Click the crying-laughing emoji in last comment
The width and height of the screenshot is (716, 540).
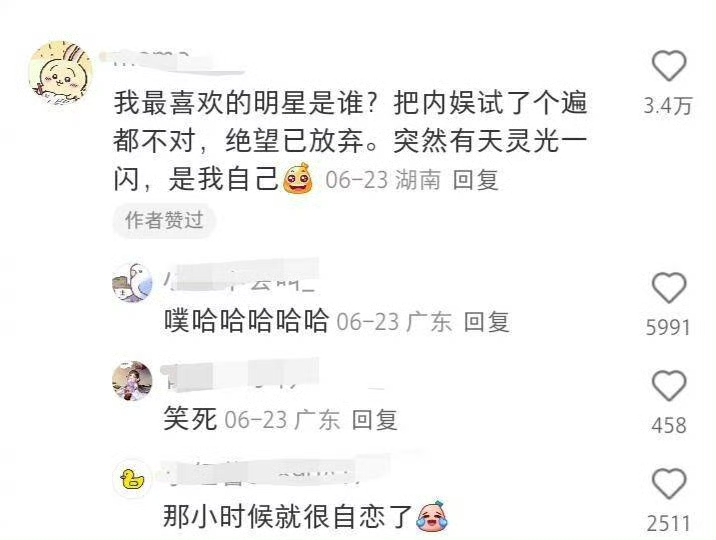coord(432,516)
